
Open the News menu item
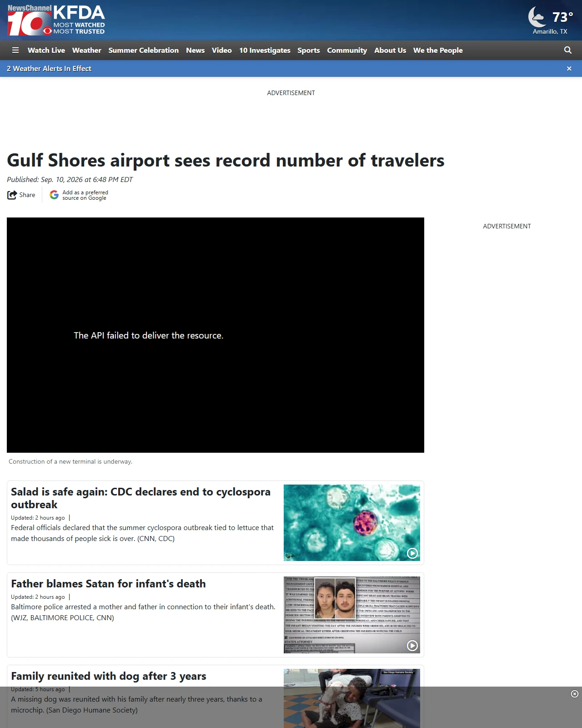[196, 51]
